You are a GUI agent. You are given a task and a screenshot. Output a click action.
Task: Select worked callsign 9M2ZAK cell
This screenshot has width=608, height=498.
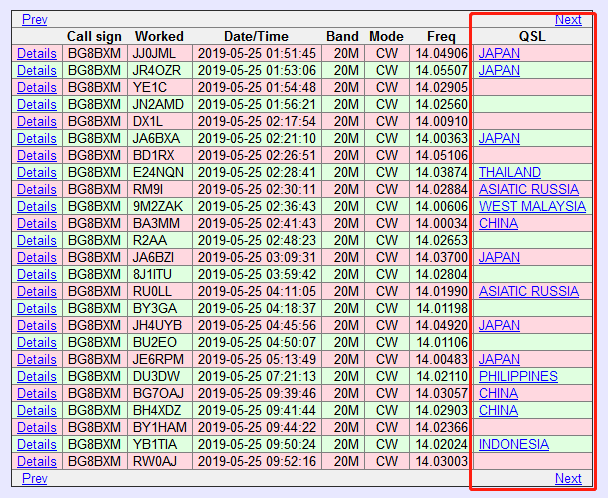point(160,206)
